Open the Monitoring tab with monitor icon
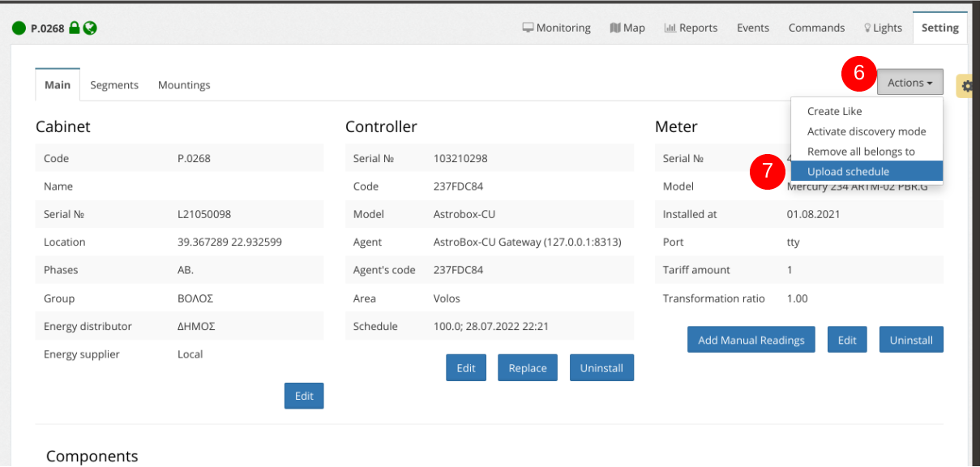Screen dimensions: 980x467 tap(556, 28)
